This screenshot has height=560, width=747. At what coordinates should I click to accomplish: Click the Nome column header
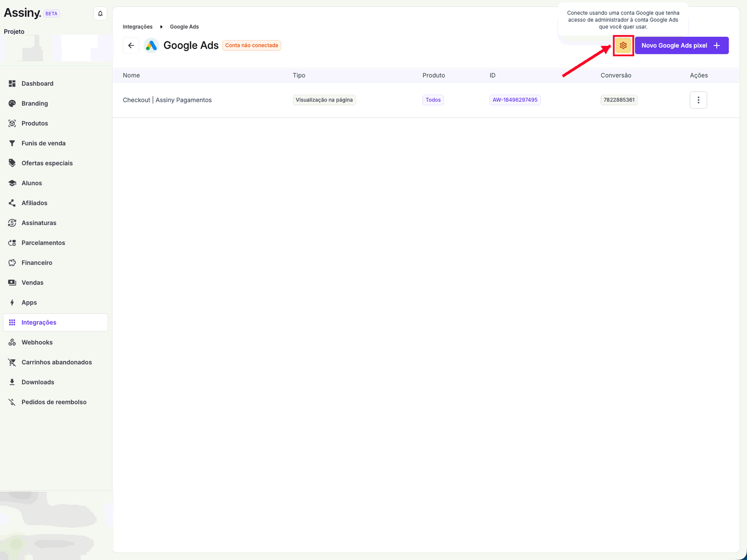coord(131,75)
